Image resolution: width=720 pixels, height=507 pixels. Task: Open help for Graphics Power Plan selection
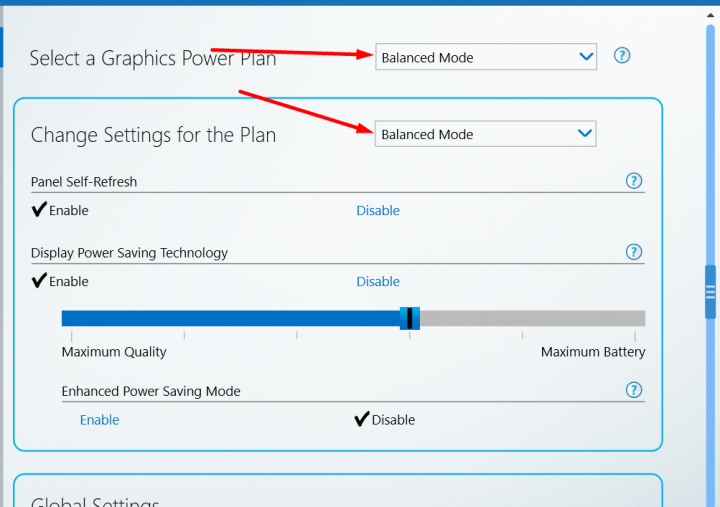pyautogui.click(x=622, y=56)
